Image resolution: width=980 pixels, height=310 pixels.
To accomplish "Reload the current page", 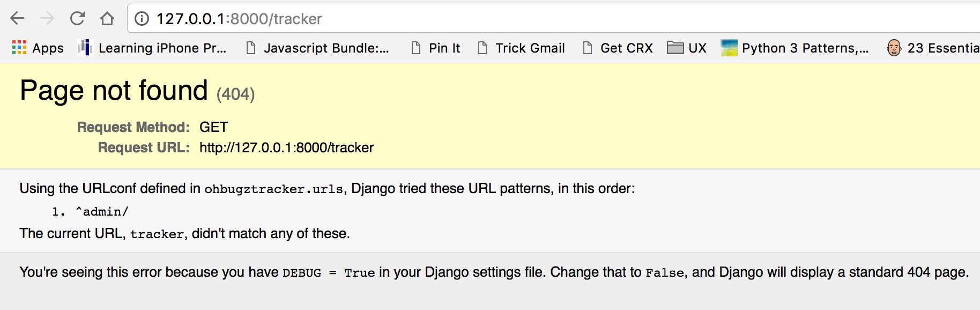I will [77, 18].
